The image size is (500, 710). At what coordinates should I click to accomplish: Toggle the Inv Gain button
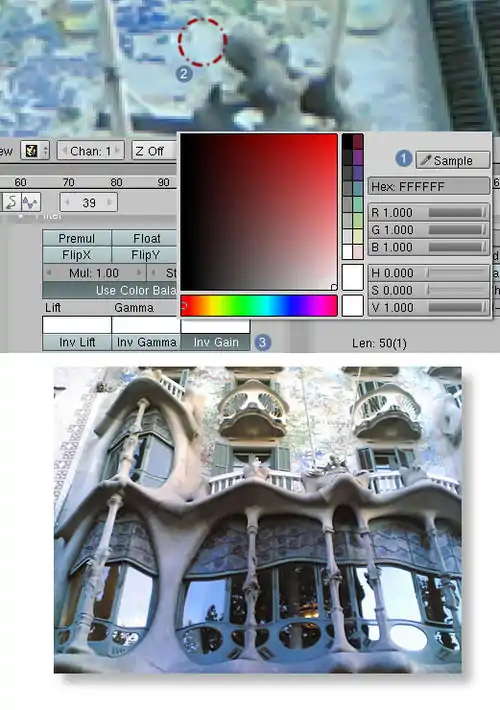pyautogui.click(x=216, y=342)
